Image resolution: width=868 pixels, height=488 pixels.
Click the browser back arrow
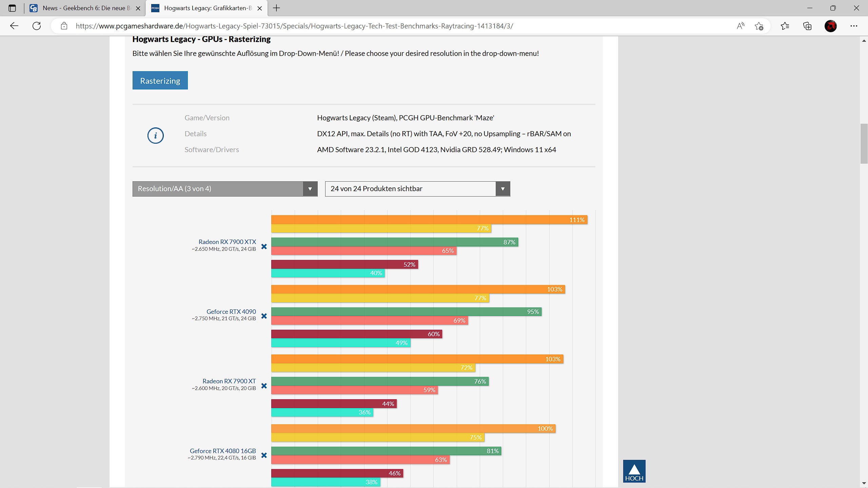14,26
